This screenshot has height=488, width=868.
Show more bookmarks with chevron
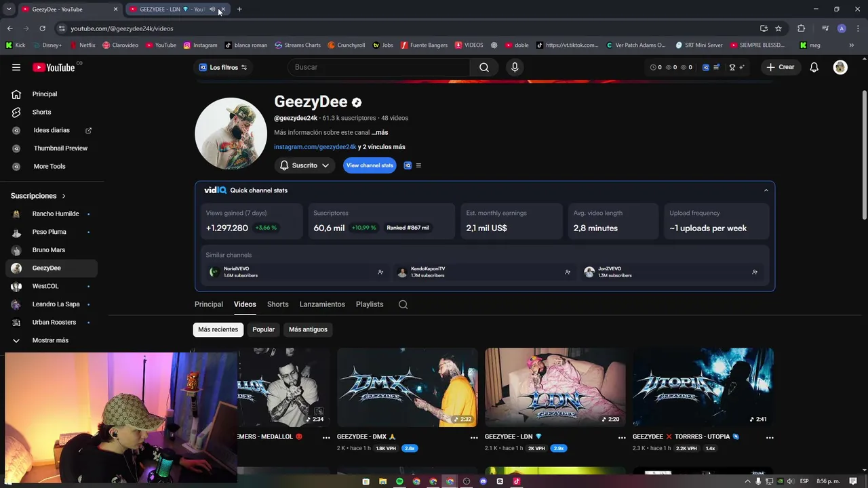point(852,45)
